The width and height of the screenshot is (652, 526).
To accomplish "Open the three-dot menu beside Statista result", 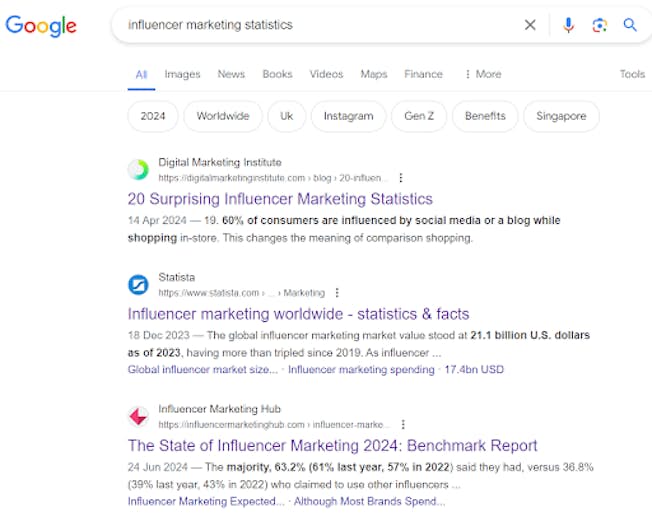I will click(x=337, y=293).
